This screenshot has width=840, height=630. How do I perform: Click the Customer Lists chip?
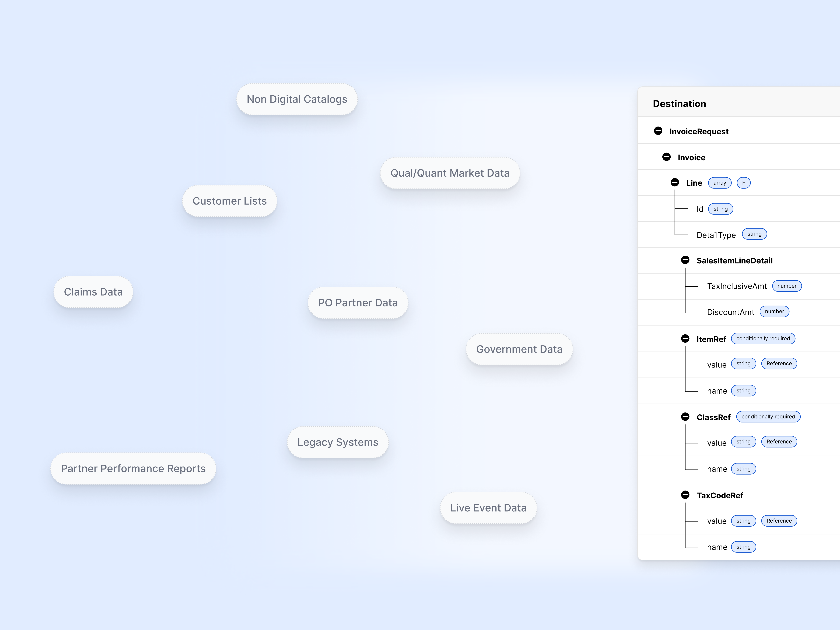coord(229,201)
